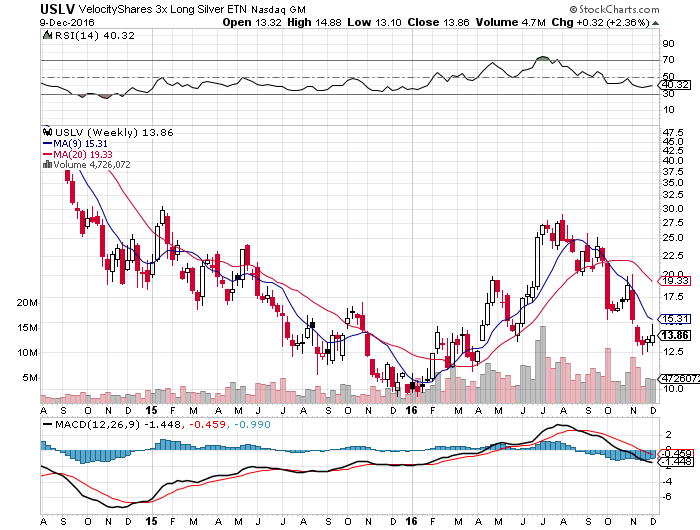Click the 9-Dec-2016 date label
This screenshot has height=530, width=700.
[67, 22]
